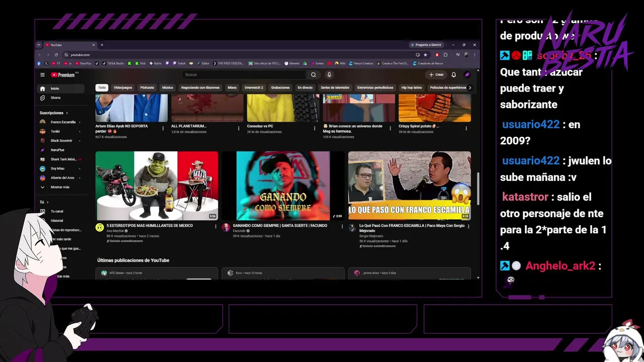This screenshot has height=362, width=644.
Task: Go to Inicio in the sidebar
Action: 62,88
